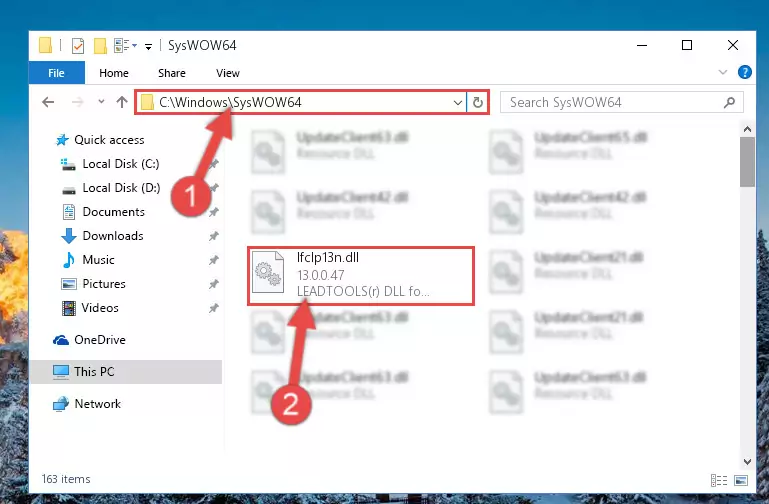The image size is (769, 504).
Task: Open Documents in the sidebar
Action: point(113,212)
